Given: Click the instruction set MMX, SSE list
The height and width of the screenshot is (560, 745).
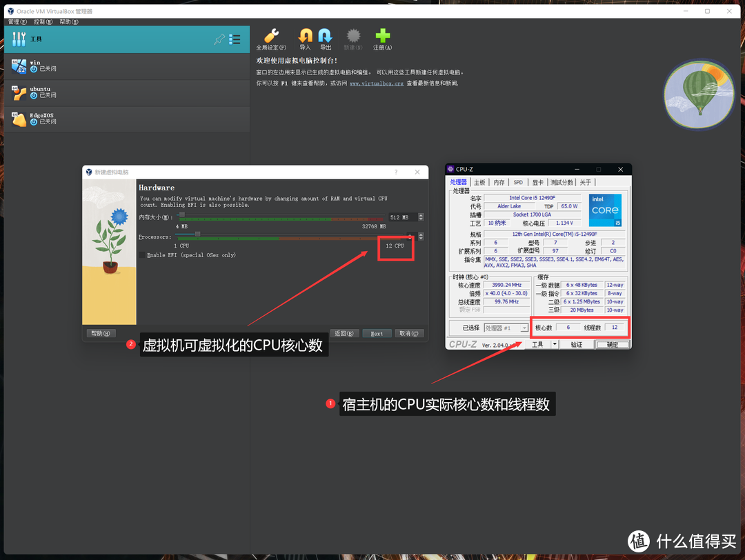Looking at the screenshot, I should pos(554,262).
